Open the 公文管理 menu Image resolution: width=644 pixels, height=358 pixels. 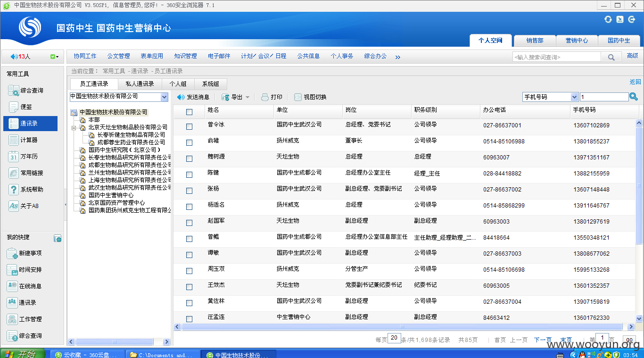[118, 56]
